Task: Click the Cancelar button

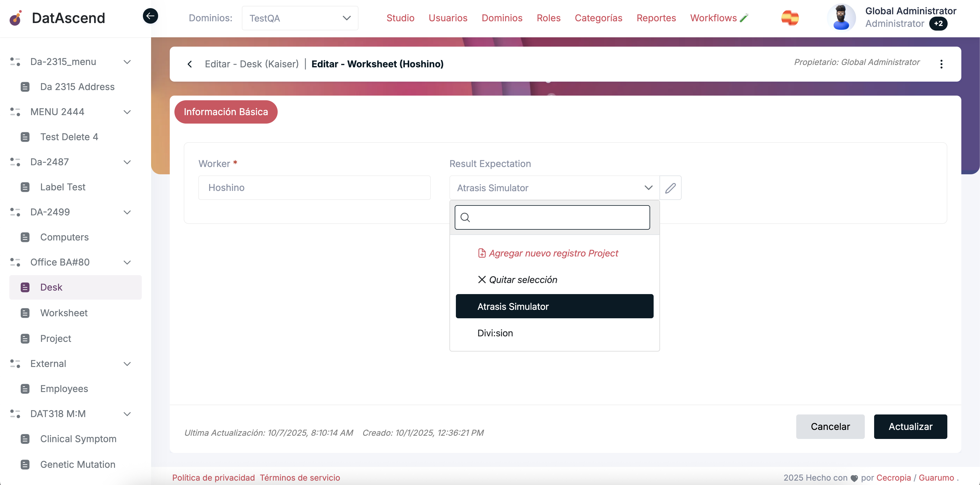Action: (x=830, y=426)
